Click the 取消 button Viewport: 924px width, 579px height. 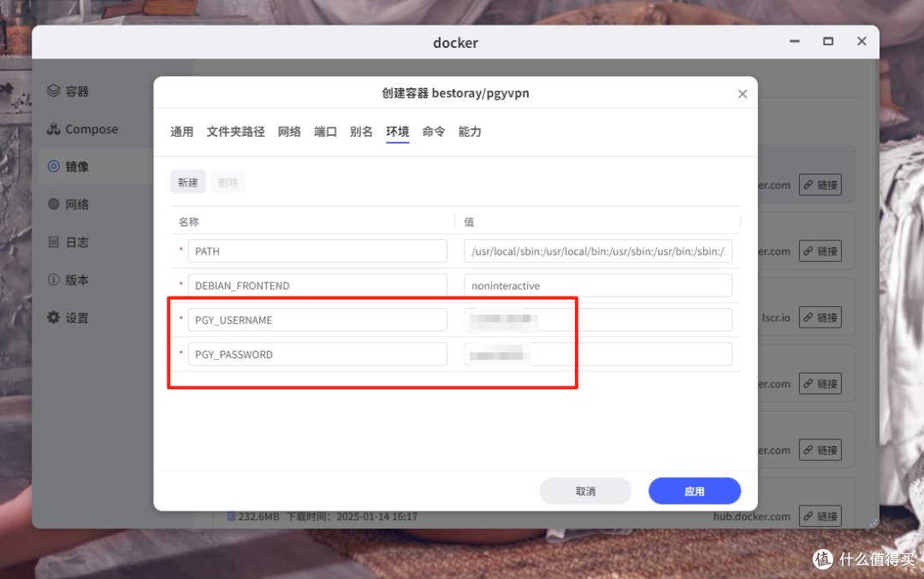point(586,491)
